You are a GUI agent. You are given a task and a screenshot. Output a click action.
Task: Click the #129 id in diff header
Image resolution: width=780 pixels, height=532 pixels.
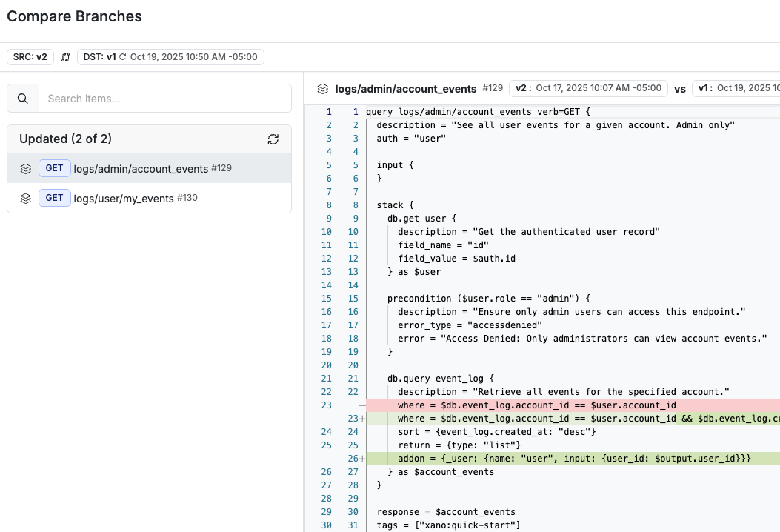point(493,88)
